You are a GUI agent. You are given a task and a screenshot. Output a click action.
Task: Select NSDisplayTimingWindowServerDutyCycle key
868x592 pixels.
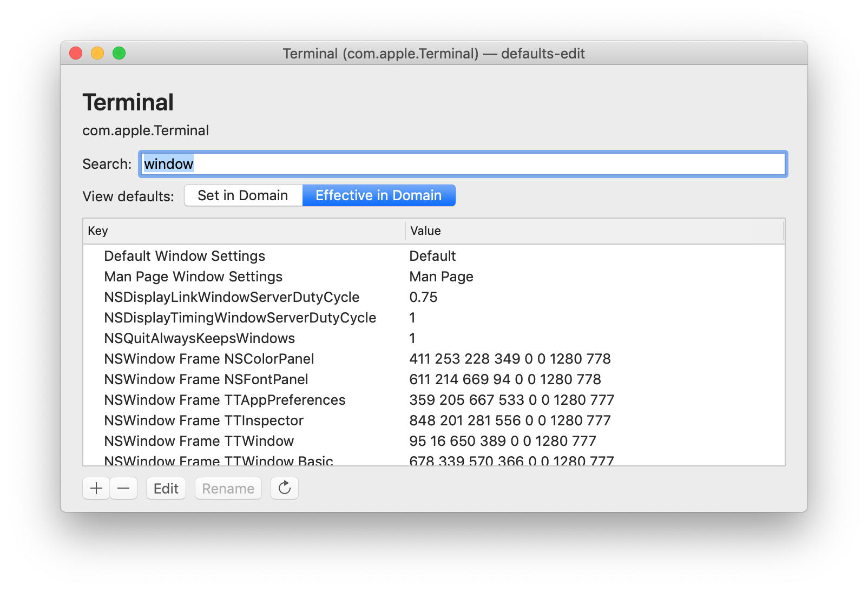point(240,318)
